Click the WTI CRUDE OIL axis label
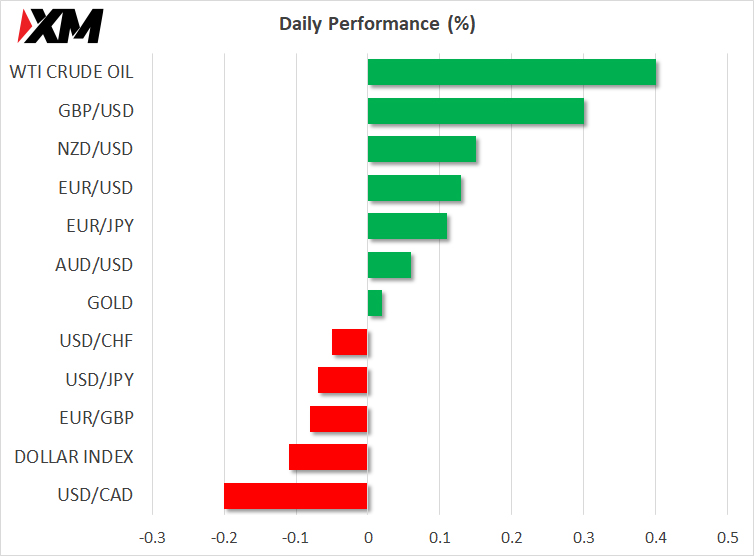This screenshot has width=754, height=556. [x=71, y=72]
